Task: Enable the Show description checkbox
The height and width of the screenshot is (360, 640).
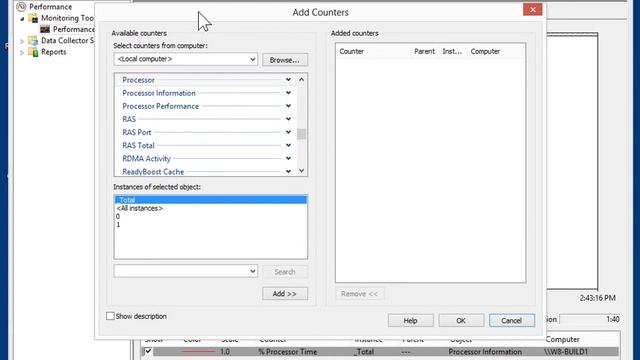Action: point(110,316)
